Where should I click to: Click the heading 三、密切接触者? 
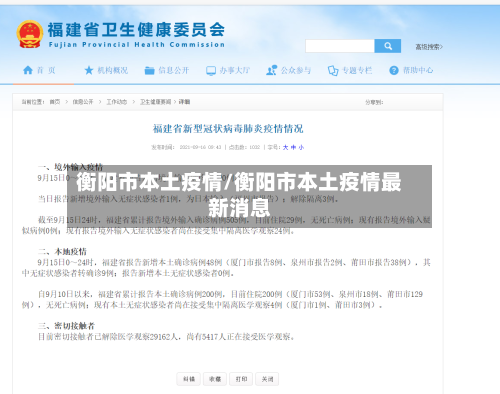pyautogui.click(x=66, y=326)
